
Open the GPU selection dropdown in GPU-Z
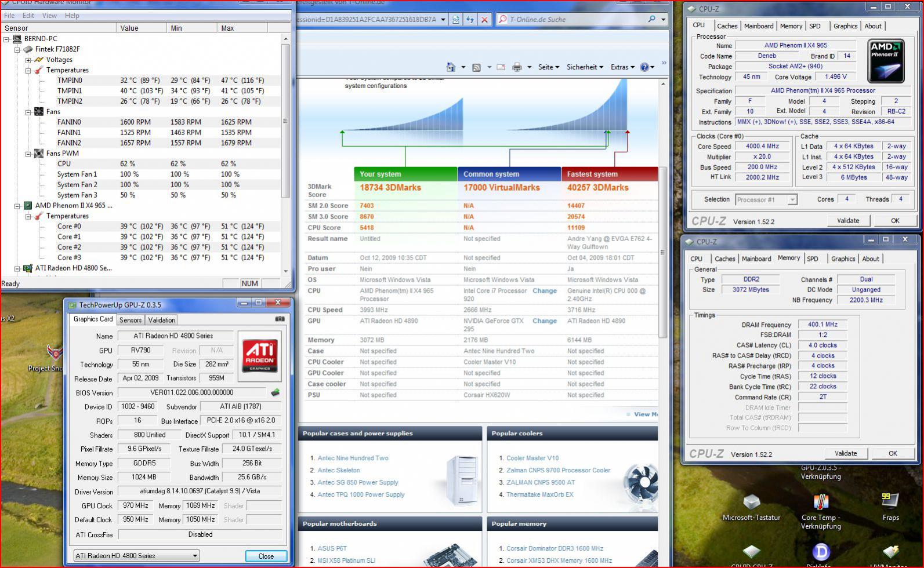[194, 555]
